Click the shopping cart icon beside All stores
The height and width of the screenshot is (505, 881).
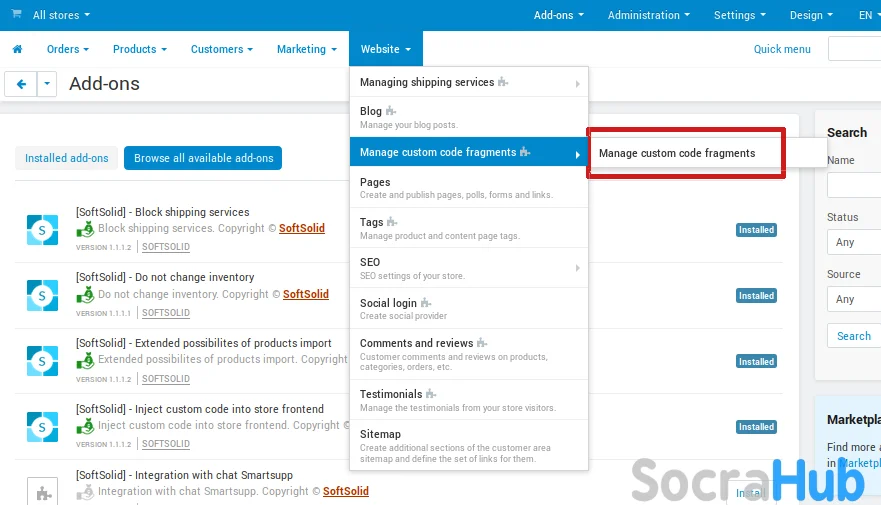[x=16, y=14]
